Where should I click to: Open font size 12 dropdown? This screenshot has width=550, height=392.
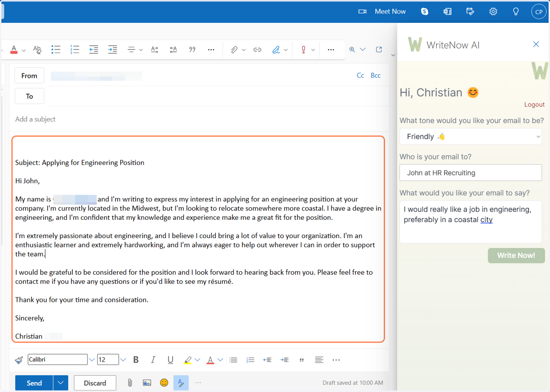pos(123,360)
